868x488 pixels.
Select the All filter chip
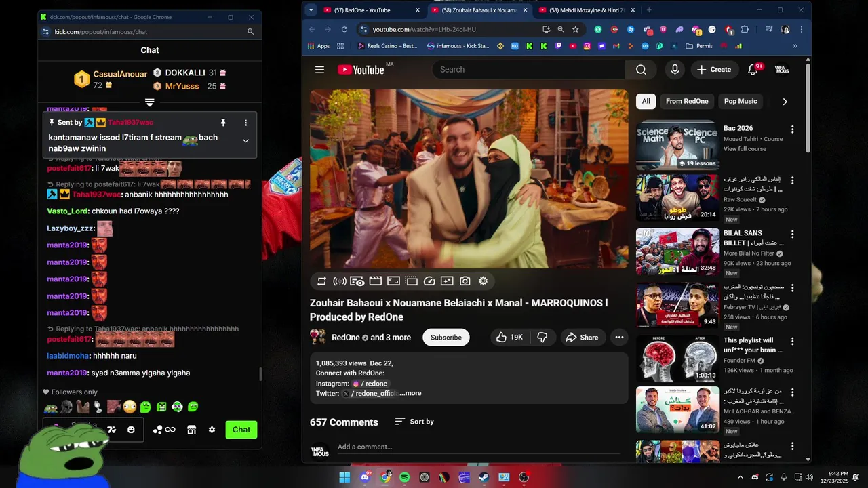click(x=646, y=101)
